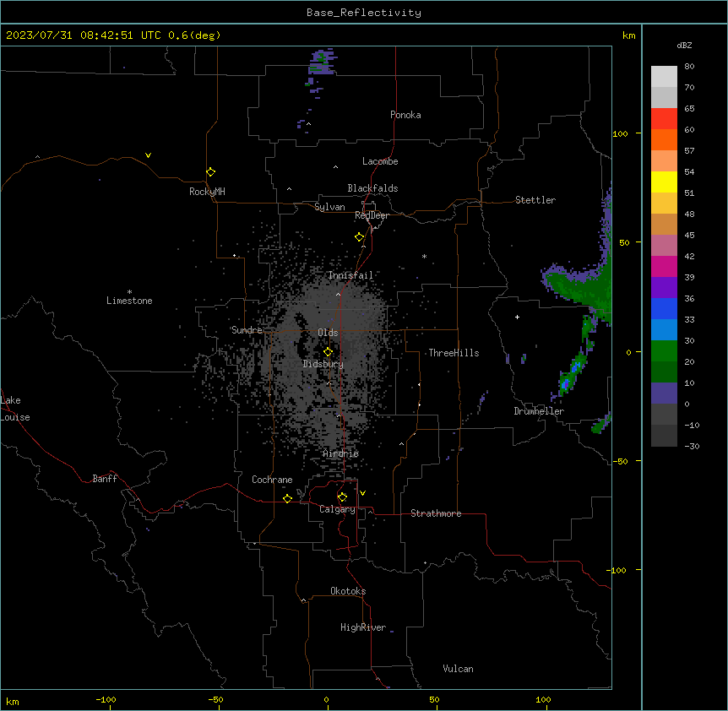Click the Okotoks label
This screenshot has width=728, height=711.
(348, 591)
